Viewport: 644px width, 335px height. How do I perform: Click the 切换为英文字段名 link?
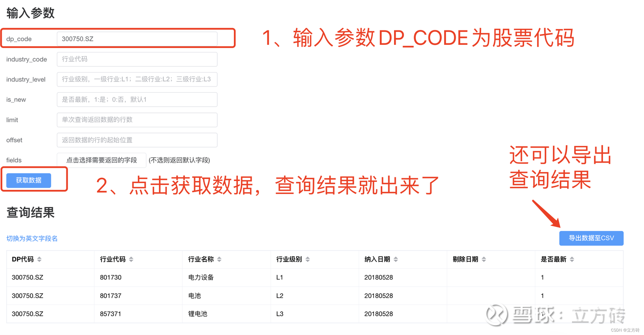[31, 239]
